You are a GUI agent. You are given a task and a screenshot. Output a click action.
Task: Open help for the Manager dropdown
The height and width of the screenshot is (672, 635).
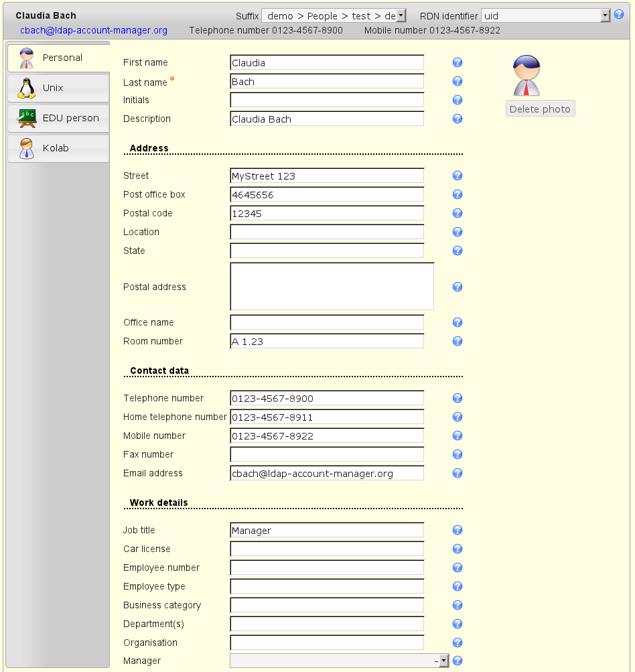[457, 661]
